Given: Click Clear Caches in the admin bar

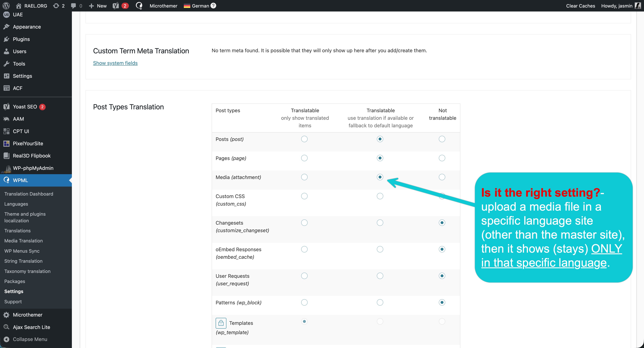Looking at the screenshot, I should [580, 6].
